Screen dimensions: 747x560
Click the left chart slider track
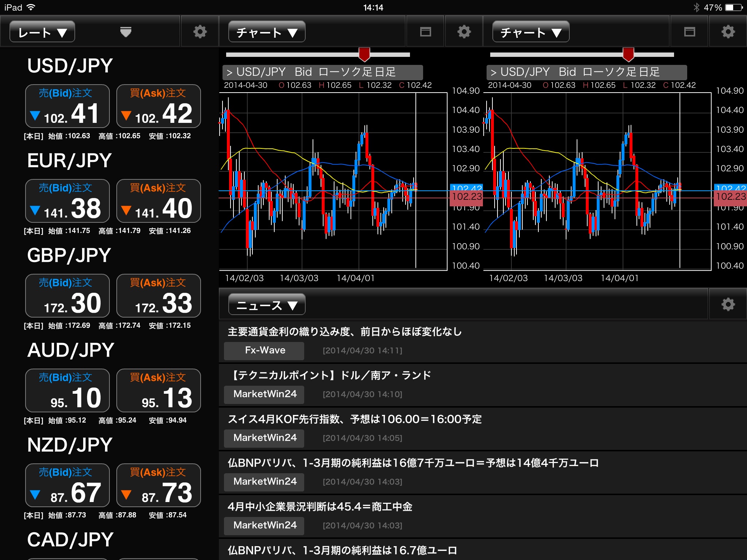click(318, 55)
